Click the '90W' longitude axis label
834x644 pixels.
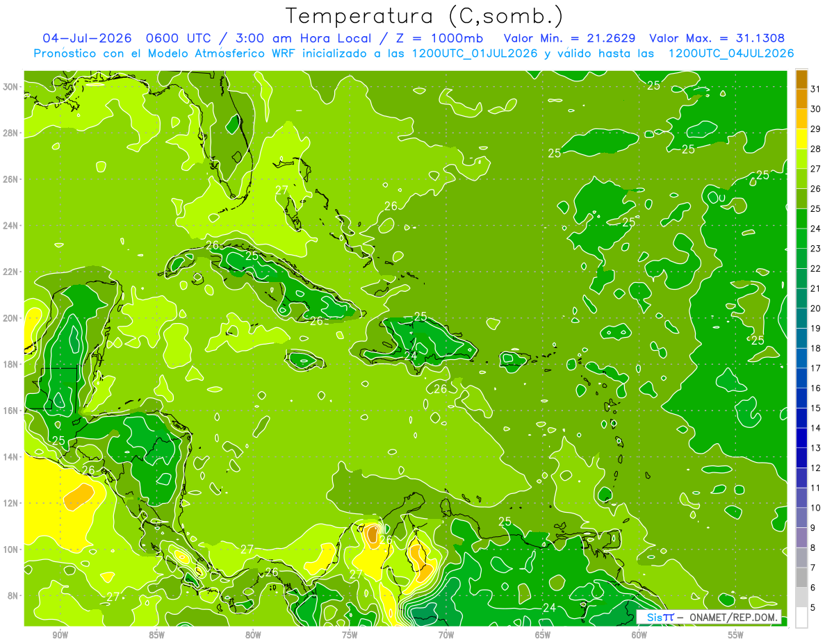tap(60, 635)
